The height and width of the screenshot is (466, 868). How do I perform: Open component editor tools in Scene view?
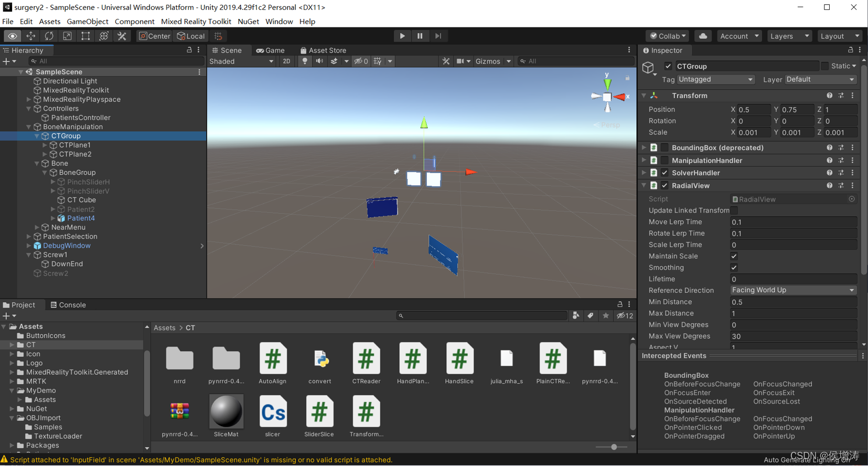click(x=446, y=61)
